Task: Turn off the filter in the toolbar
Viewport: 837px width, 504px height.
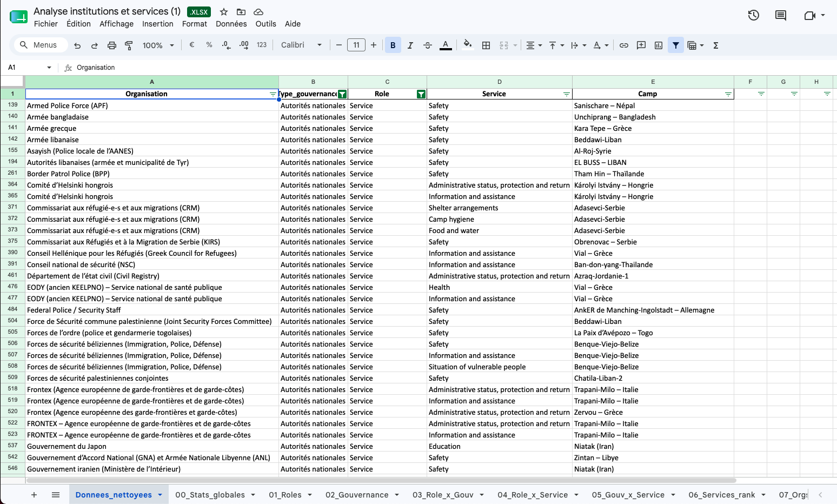Action: click(x=676, y=45)
